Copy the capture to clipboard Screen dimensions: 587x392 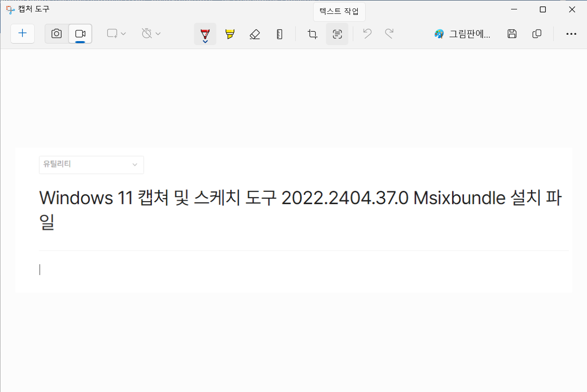(537, 34)
